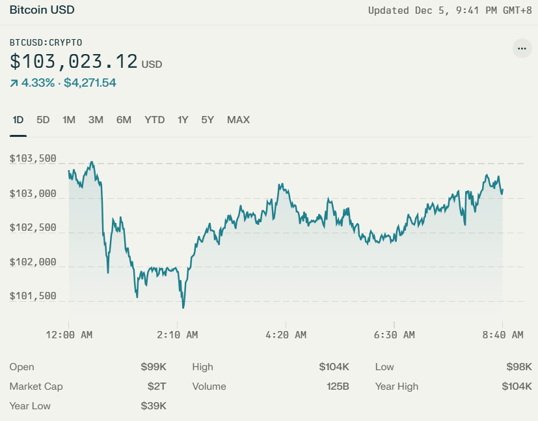Screen dimensions: 538x421
Task: Click the Market Cap label
Action: tap(36, 387)
